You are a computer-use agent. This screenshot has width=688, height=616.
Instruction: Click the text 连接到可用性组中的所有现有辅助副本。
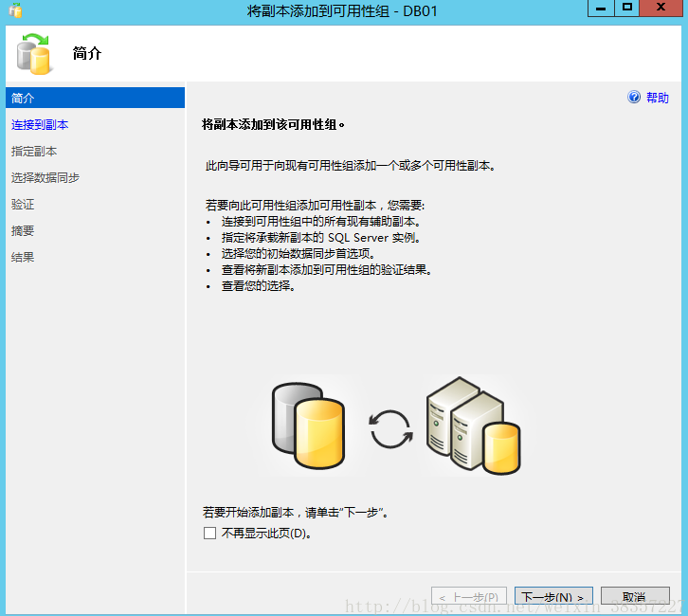321,222
